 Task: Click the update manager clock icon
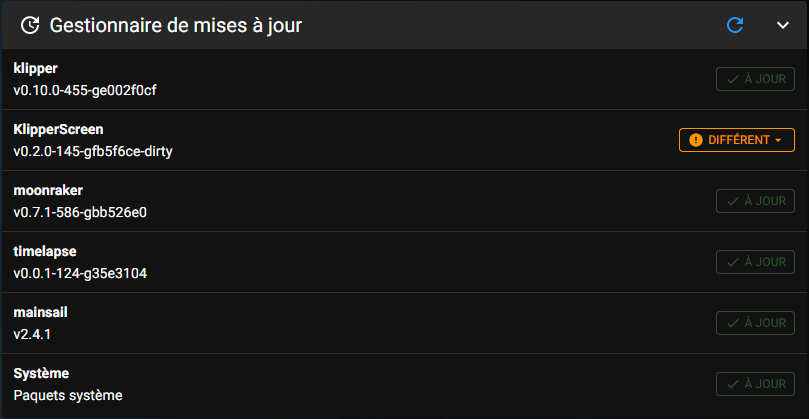click(30, 25)
